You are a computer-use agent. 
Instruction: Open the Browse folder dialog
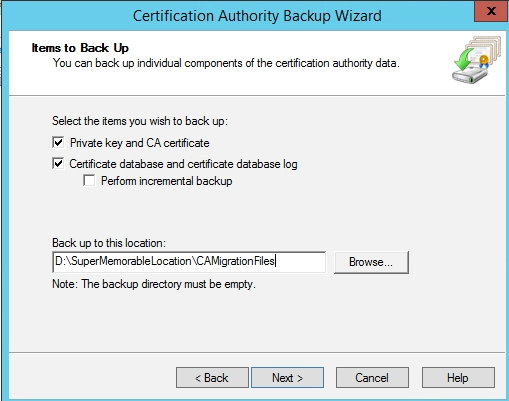(371, 262)
